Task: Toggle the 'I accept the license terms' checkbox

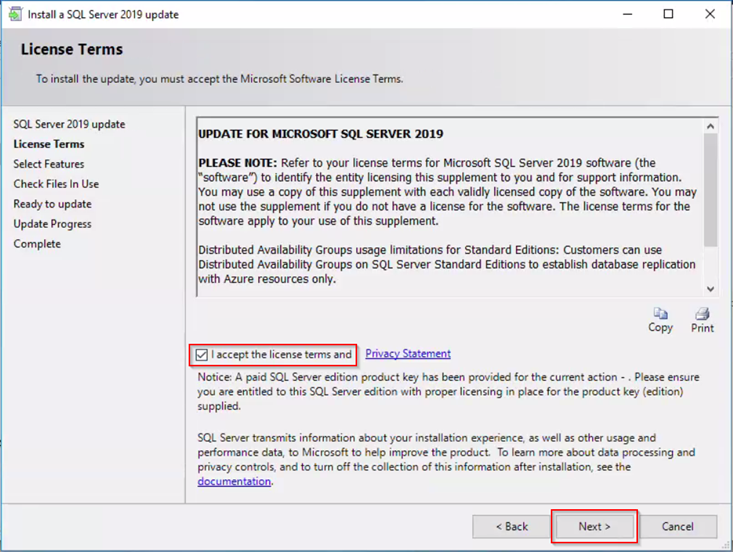Action: tap(201, 355)
